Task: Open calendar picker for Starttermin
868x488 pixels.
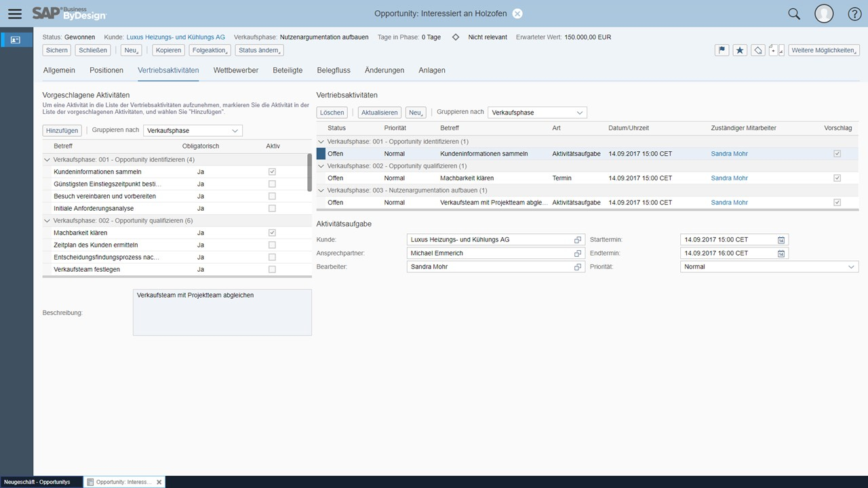Action: tap(781, 240)
